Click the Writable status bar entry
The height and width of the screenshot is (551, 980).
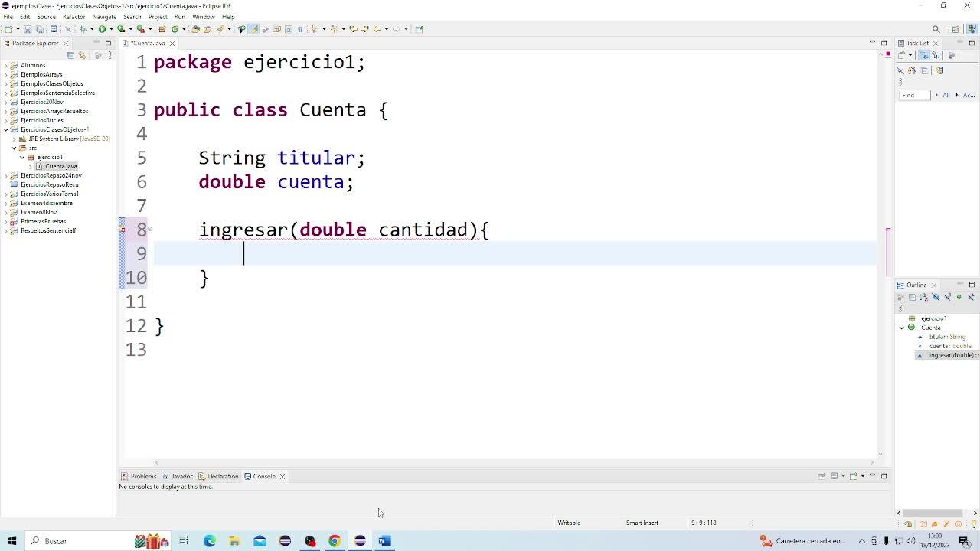(x=569, y=523)
